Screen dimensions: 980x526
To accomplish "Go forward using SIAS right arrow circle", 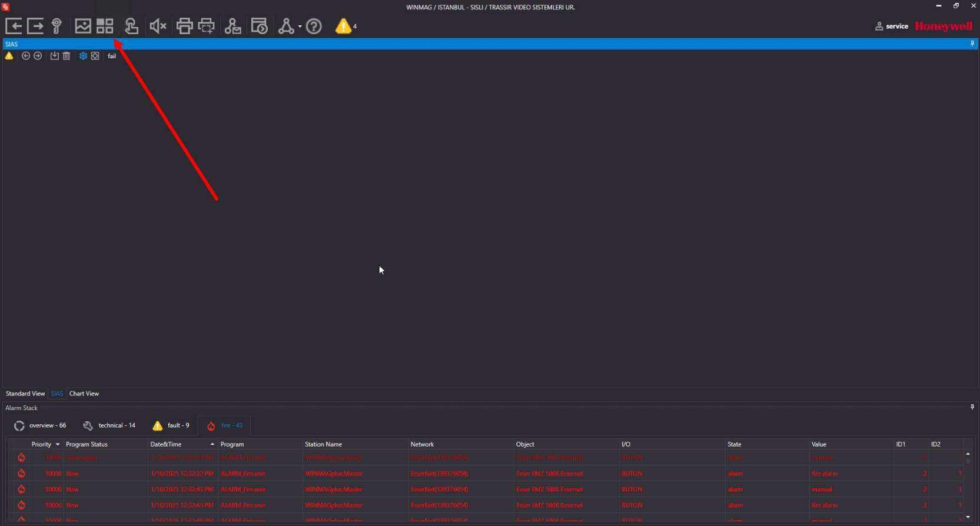I will 38,56.
